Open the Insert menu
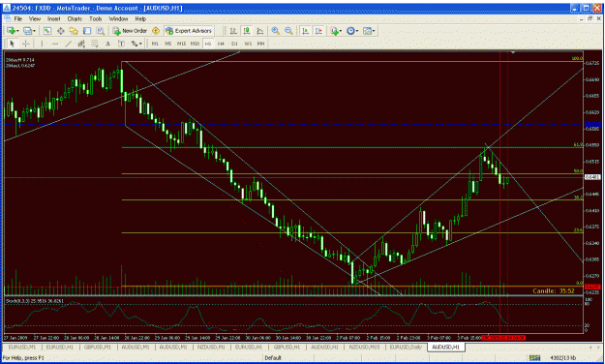The width and height of the screenshot is (605, 364). tap(54, 18)
